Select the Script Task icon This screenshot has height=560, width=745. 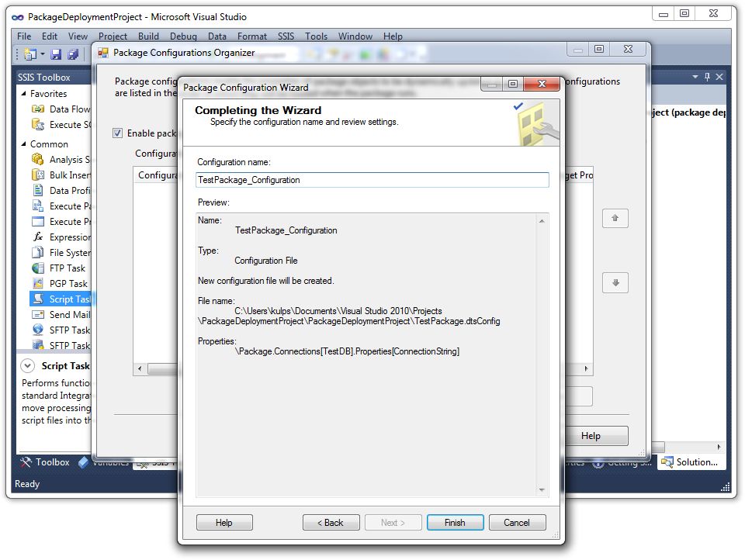(x=37, y=299)
